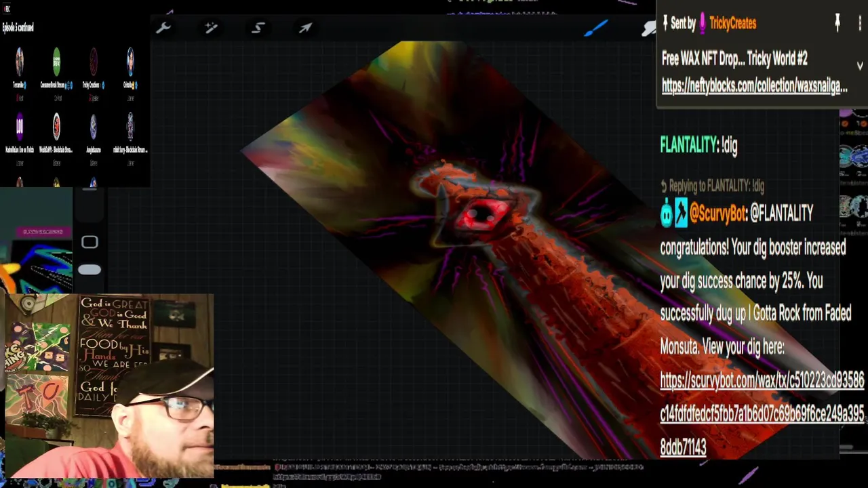868x488 pixels.
Task: Click the '@FLANTALITY' mention in bot reply
Action: [781, 213]
